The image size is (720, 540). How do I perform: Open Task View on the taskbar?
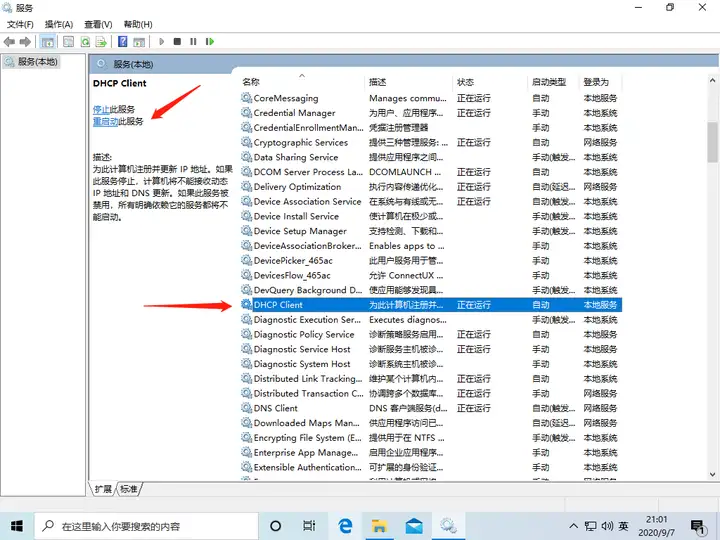pyautogui.click(x=309, y=526)
